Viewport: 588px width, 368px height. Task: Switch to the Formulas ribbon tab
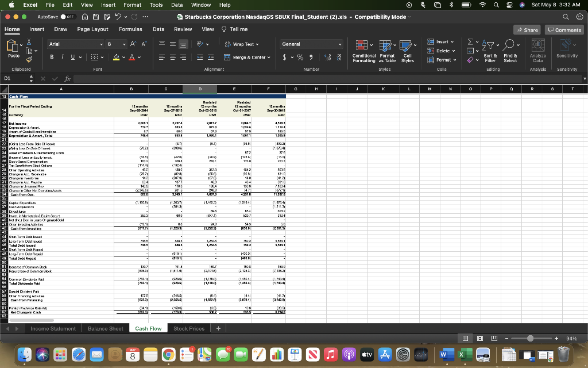pos(130,29)
